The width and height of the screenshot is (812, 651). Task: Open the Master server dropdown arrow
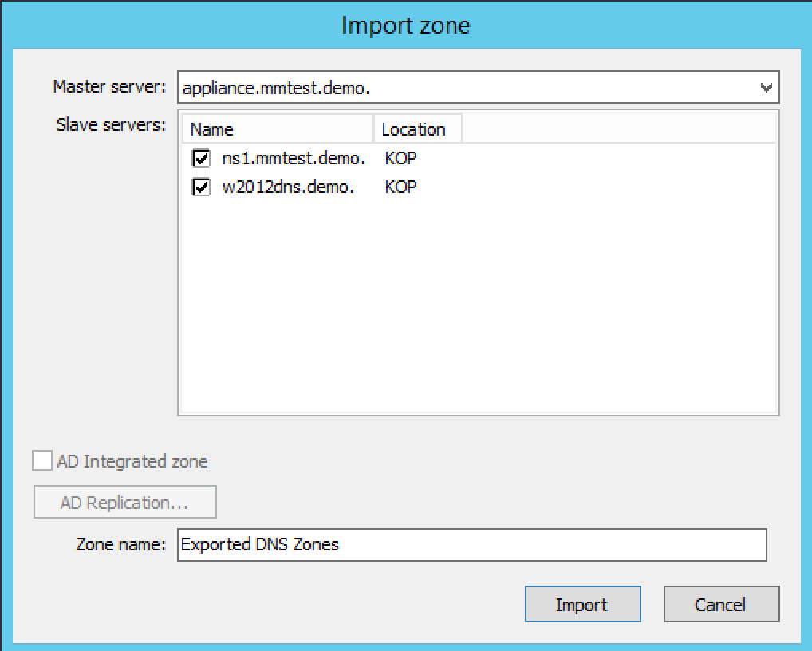pyautogui.click(x=766, y=88)
